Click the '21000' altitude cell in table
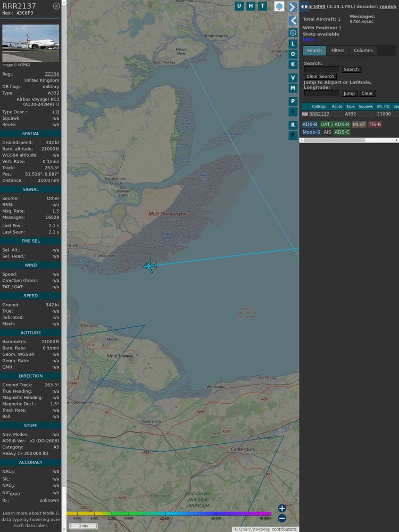399x532 pixels. [x=384, y=114]
